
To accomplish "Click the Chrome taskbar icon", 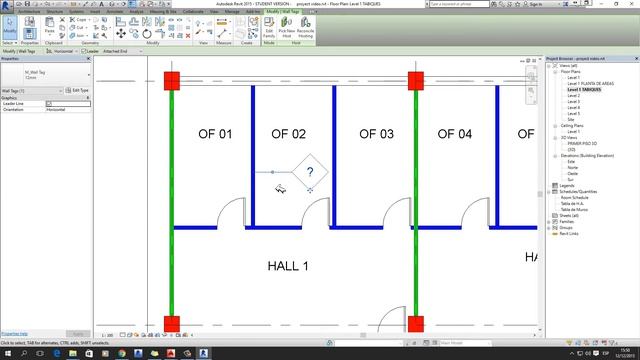I will (x=122, y=353).
